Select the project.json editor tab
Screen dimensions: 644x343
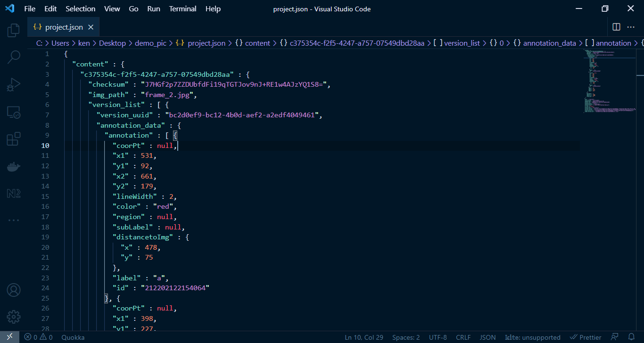click(64, 27)
